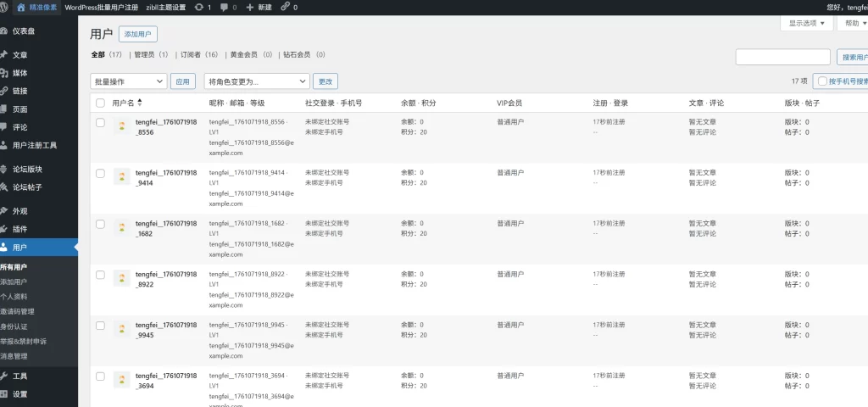This screenshot has width=868, height=407.
Task: Expand the 显示选项 screen options panel
Action: [806, 24]
